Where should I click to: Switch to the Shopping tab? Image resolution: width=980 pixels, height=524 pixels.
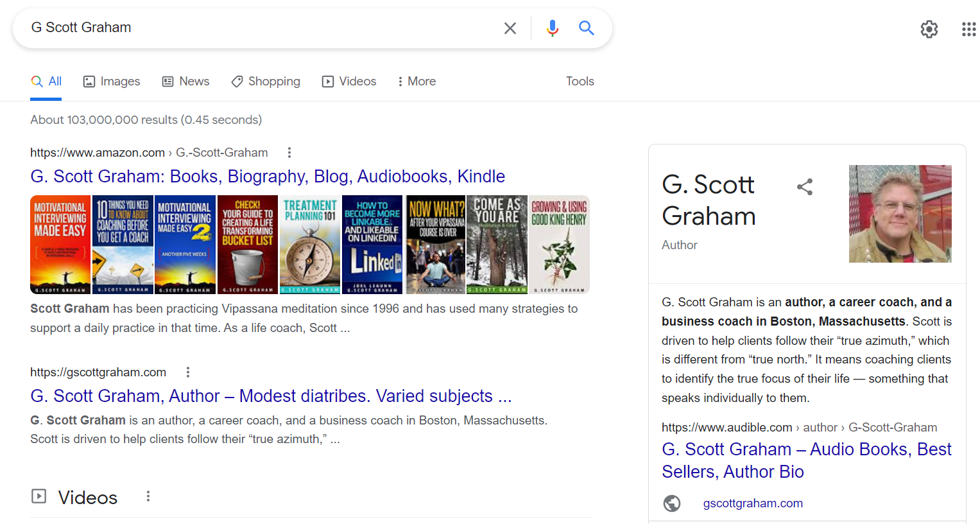click(266, 82)
